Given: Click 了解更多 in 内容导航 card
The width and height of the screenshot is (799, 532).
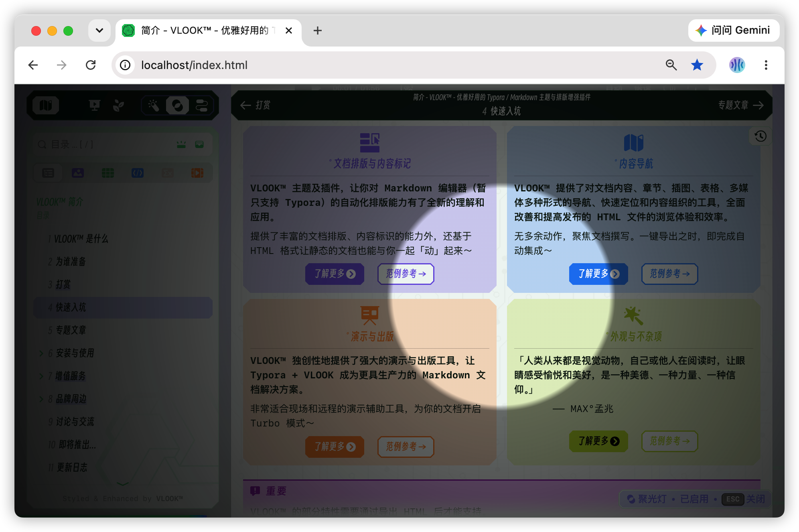Looking at the screenshot, I should pyautogui.click(x=598, y=274).
